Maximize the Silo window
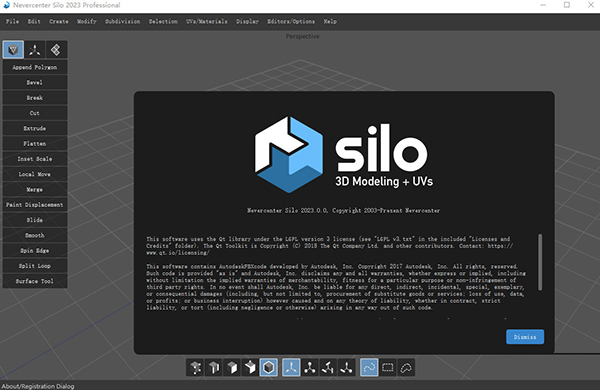Image resolution: width=600 pixels, height=390 pixels. (x=567, y=5)
